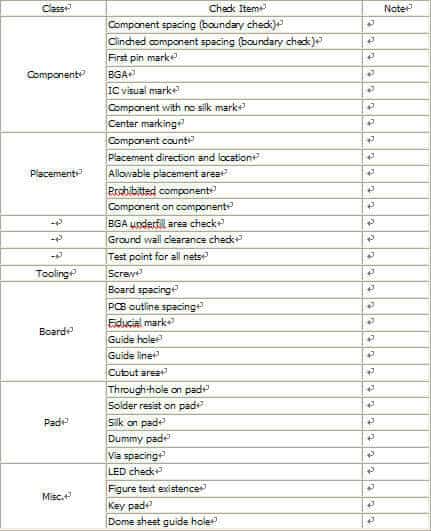Click the underlined 'Fiducial mark' text
The width and height of the screenshot is (431, 531).
137,323
